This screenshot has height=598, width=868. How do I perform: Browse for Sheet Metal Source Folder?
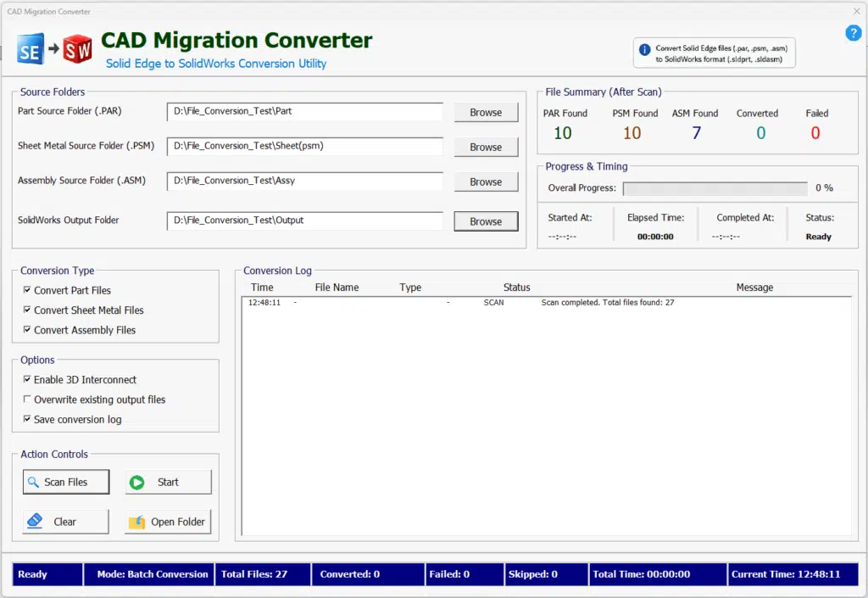pyautogui.click(x=486, y=148)
